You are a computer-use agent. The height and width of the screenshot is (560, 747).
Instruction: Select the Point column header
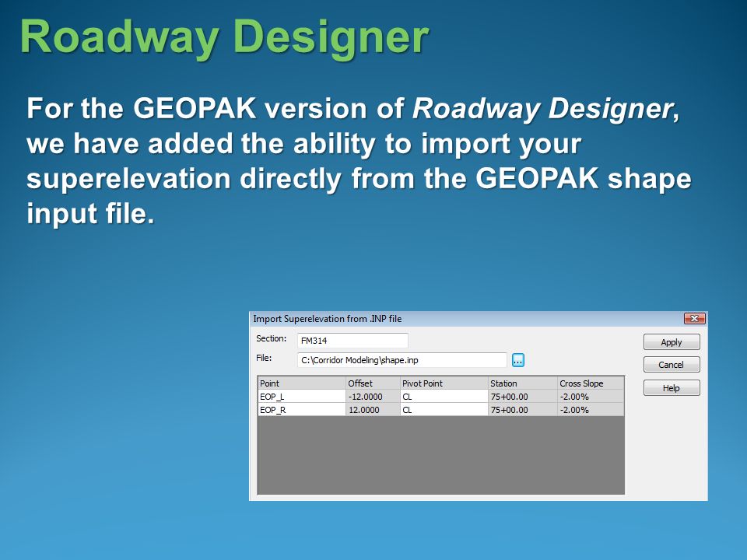click(302, 383)
